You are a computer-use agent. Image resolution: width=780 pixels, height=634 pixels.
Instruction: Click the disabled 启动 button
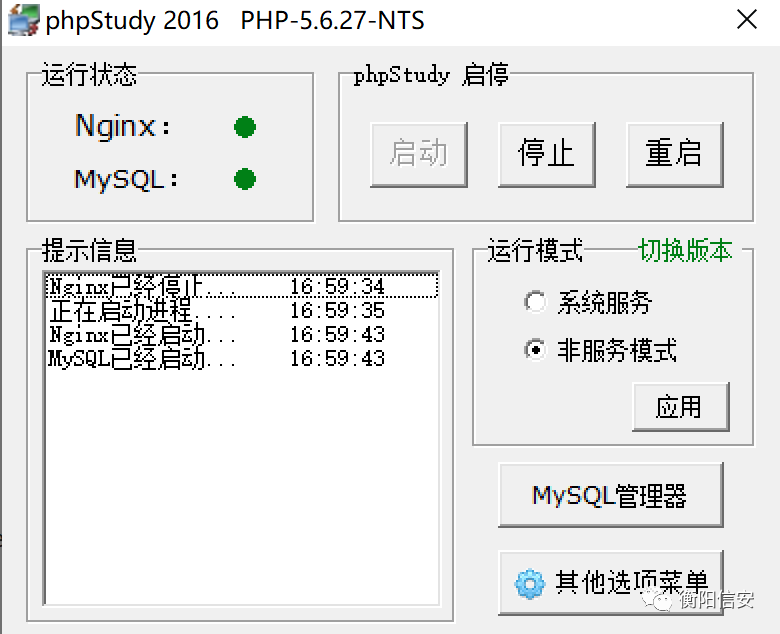point(419,155)
